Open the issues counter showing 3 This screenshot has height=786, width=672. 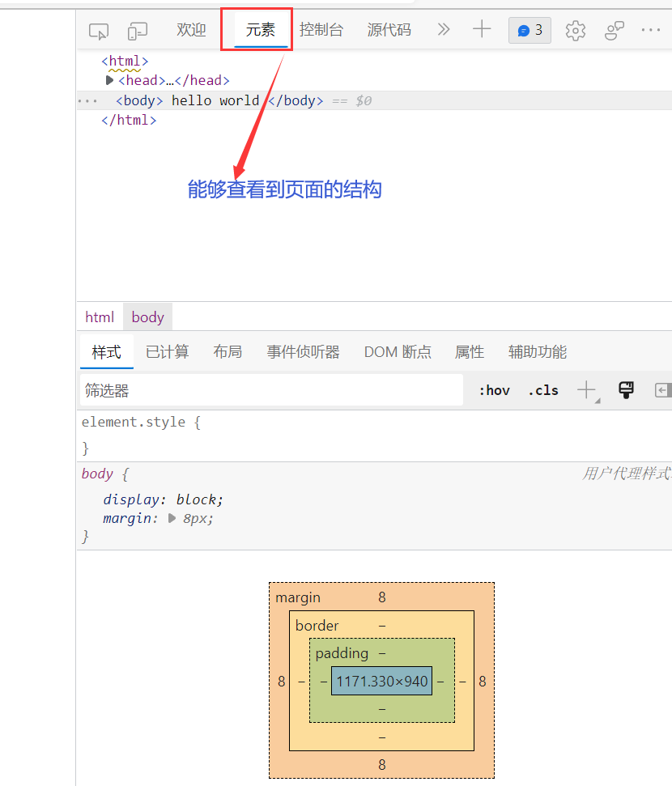(530, 31)
